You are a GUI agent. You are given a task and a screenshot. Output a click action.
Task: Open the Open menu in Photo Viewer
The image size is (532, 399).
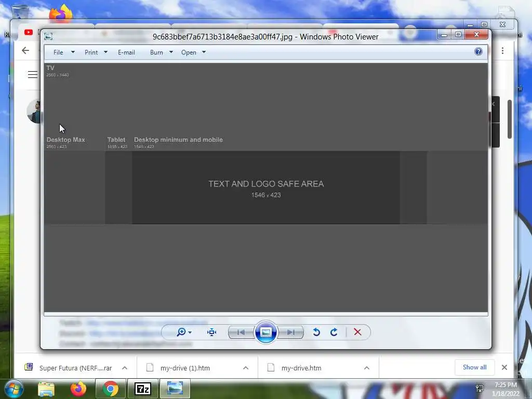point(189,52)
